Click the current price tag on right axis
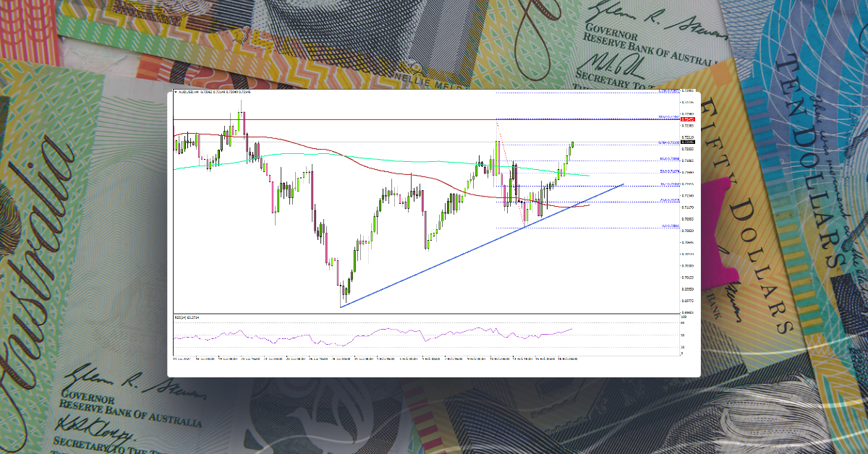 [689, 142]
